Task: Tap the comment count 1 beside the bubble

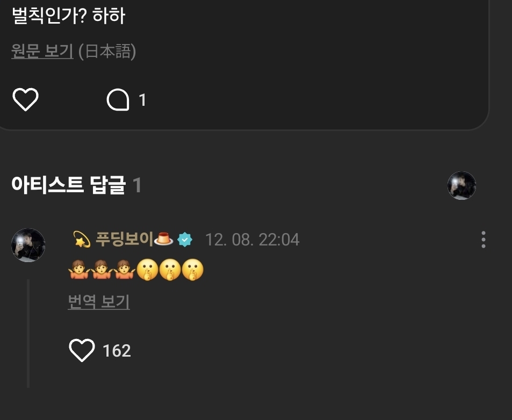Action: (x=142, y=100)
